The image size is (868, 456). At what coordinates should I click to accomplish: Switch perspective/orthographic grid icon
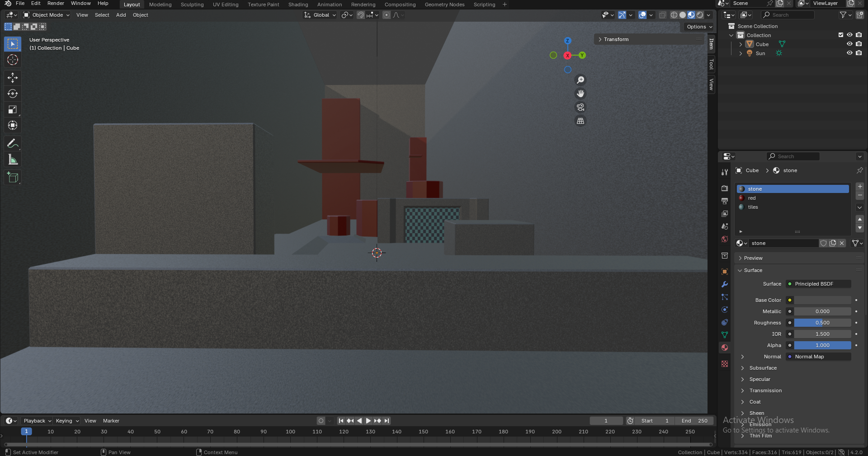pyautogui.click(x=580, y=121)
